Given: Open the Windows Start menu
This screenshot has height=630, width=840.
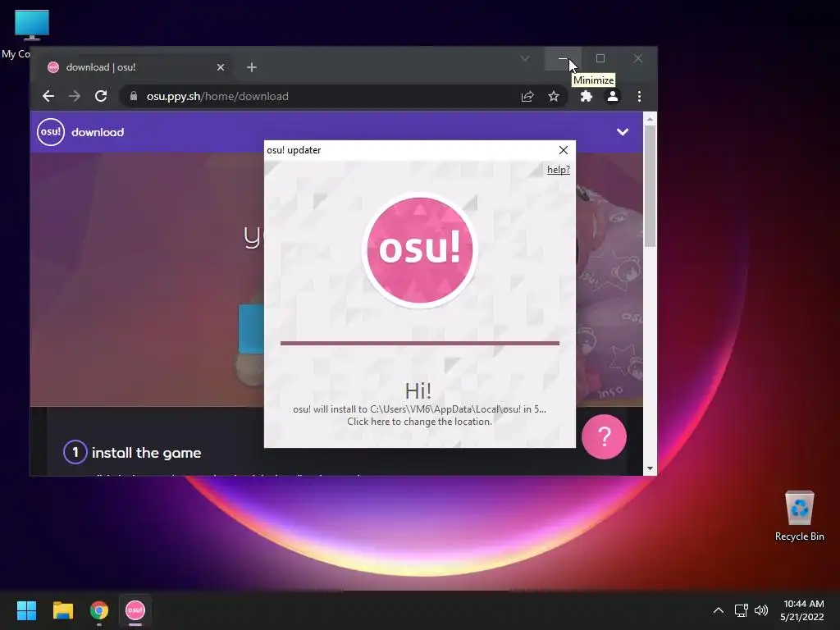Looking at the screenshot, I should tap(26, 610).
